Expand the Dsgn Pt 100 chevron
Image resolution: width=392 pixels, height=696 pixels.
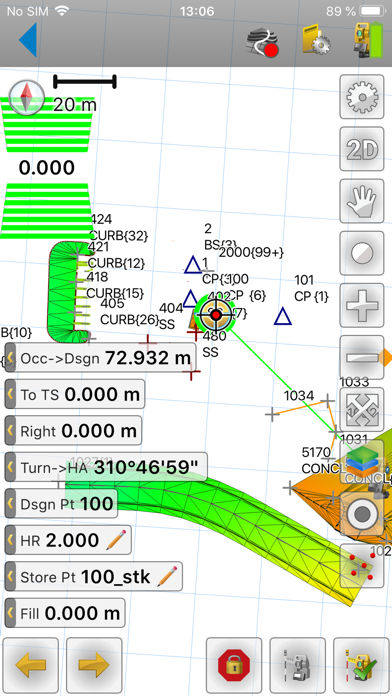(10, 503)
